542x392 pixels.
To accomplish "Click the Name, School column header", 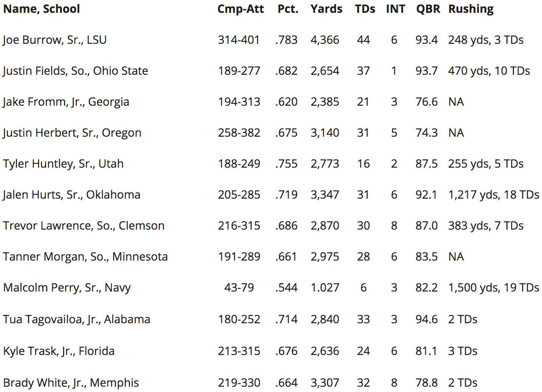I will pos(42,9).
